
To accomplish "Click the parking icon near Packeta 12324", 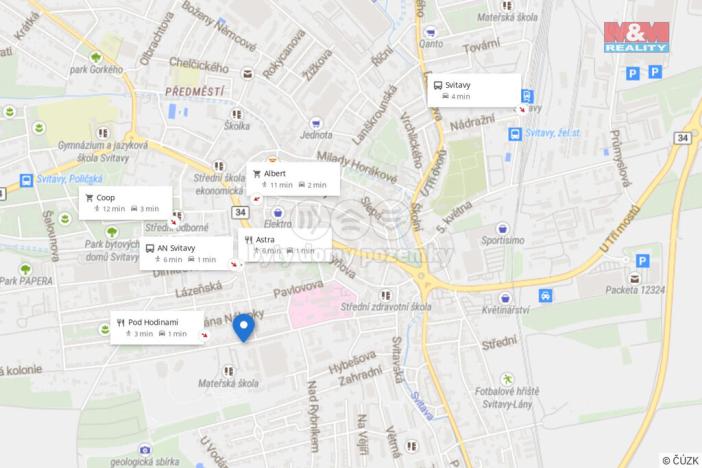I will coord(642,261).
